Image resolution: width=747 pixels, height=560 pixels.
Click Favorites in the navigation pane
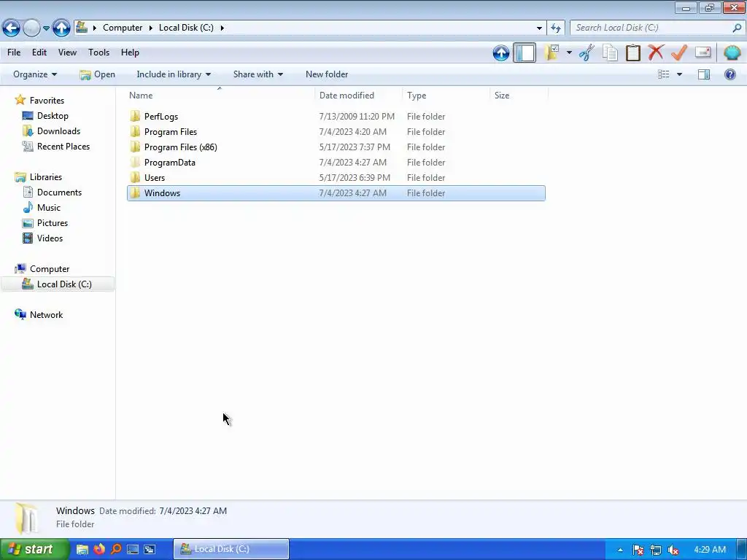tap(47, 101)
